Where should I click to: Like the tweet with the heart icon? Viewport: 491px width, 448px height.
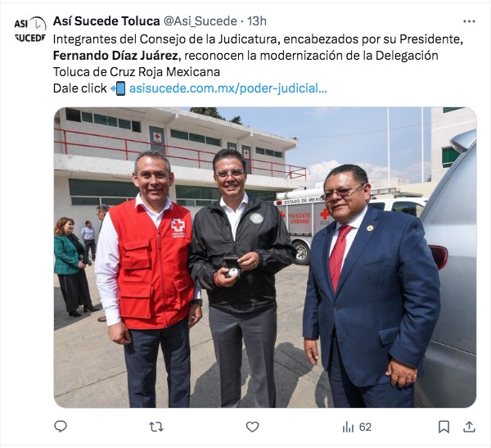click(252, 427)
